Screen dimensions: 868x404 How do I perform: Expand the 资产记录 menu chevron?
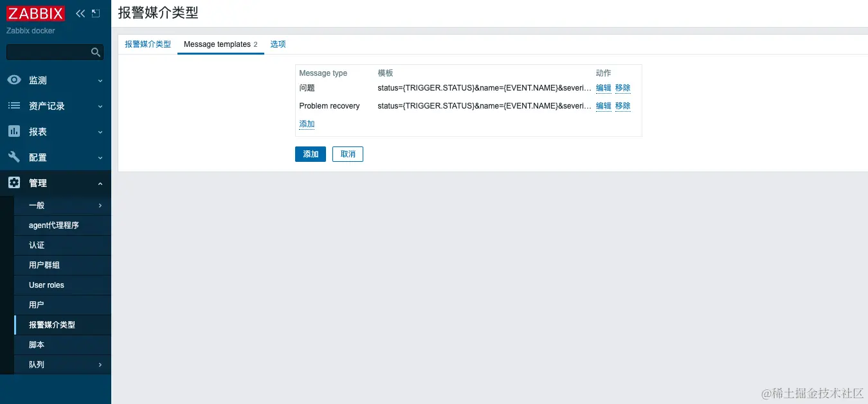click(x=100, y=107)
